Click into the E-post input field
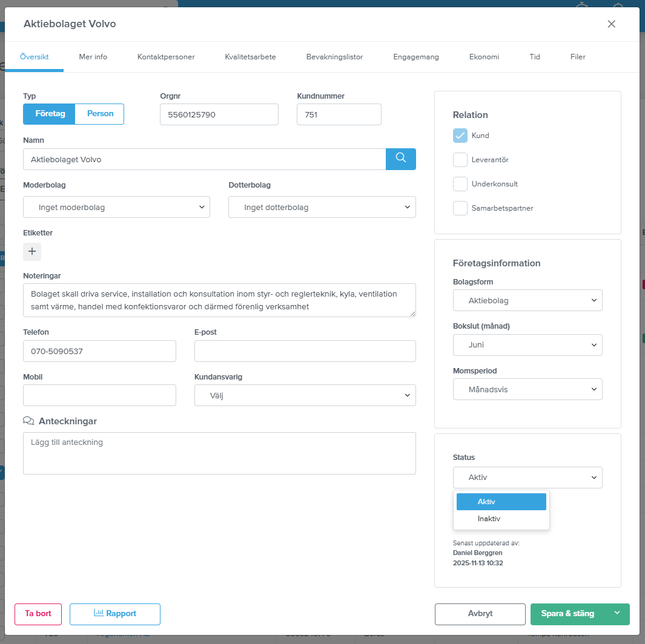The height and width of the screenshot is (644, 645). coord(305,351)
